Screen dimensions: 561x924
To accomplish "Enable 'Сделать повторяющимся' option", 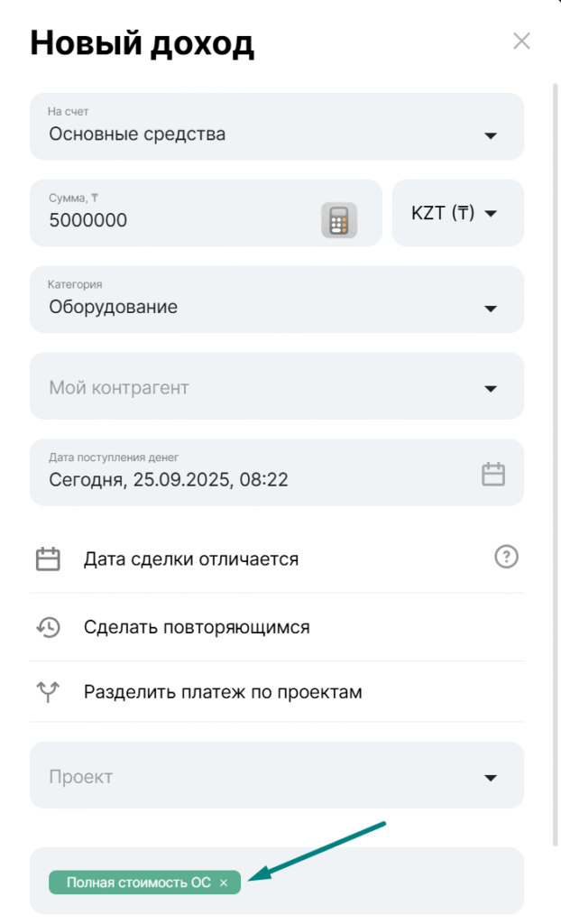I will (x=197, y=627).
